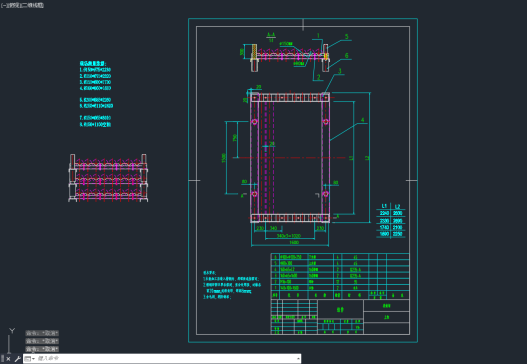The image size is (527, 364).
Task: Select the stacked three-tier rack drawing on left
Action: [108, 178]
